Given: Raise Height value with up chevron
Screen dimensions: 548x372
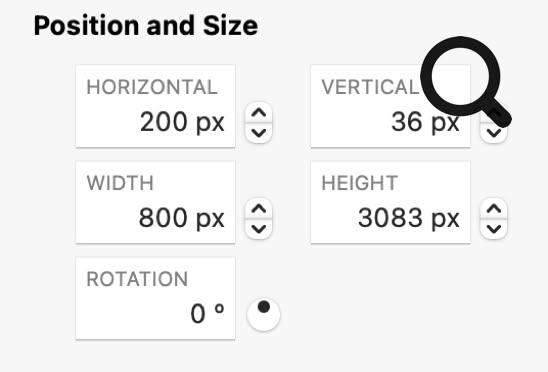Looking at the screenshot, I should coord(494,209).
